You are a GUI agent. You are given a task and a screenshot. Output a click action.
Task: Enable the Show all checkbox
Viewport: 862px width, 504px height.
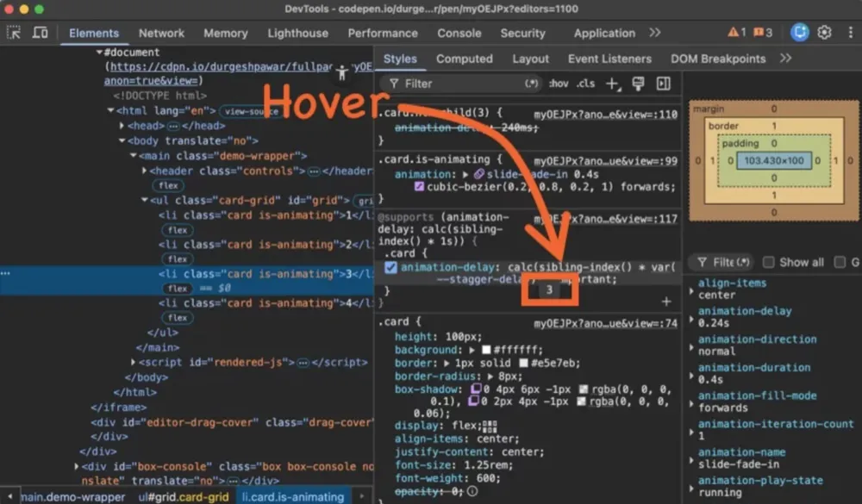point(769,262)
